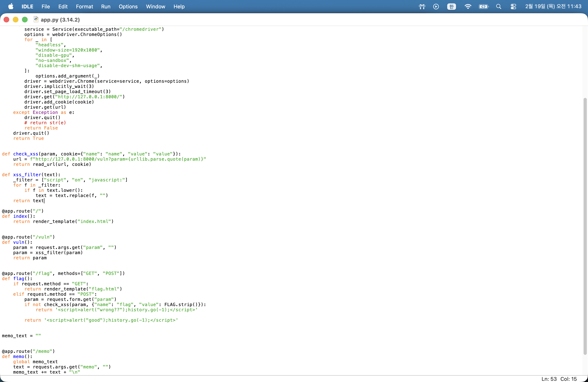Image resolution: width=588 pixels, height=382 pixels.
Task: Click the app.py Python file icon
Action: [36, 19]
